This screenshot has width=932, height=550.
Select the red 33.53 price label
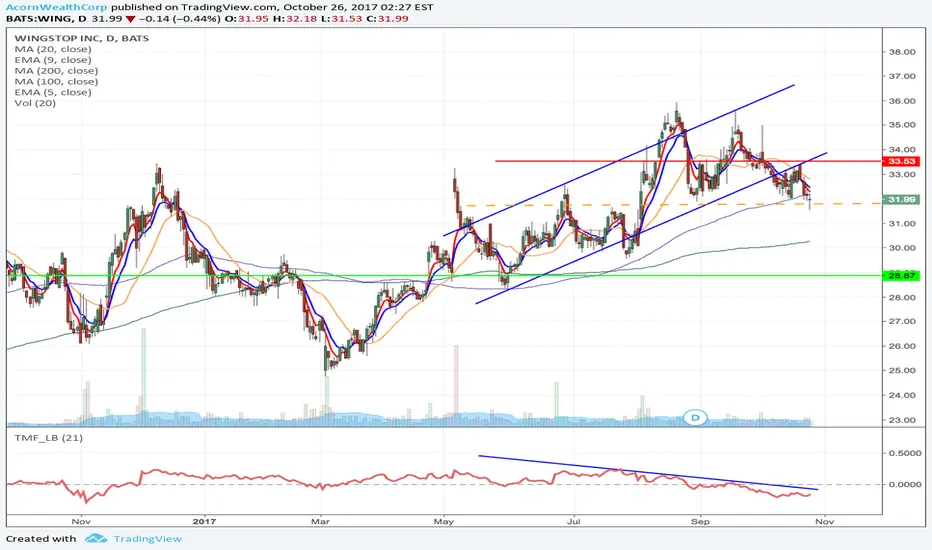(901, 161)
